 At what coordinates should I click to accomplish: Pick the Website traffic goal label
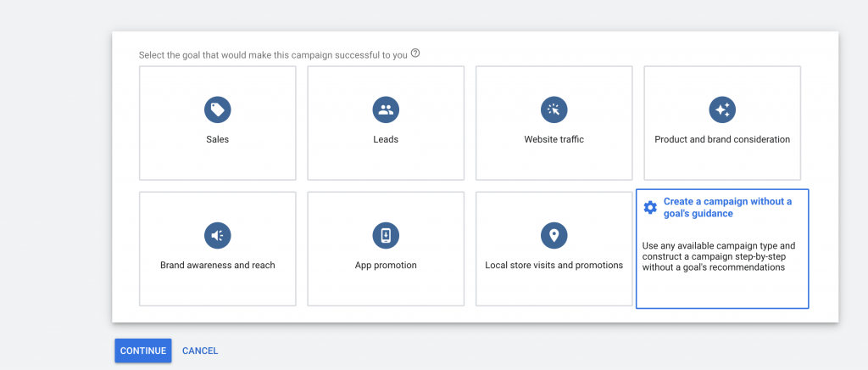[x=554, y=139]
